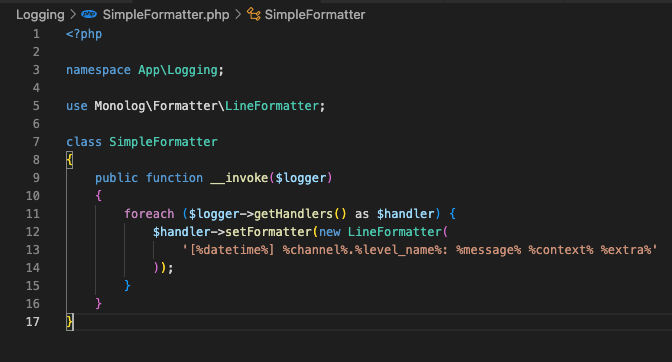Click line number 1 in gutter
Image resolution: width=672 pixels, height=362 pixels.
(x=36, y=33)
